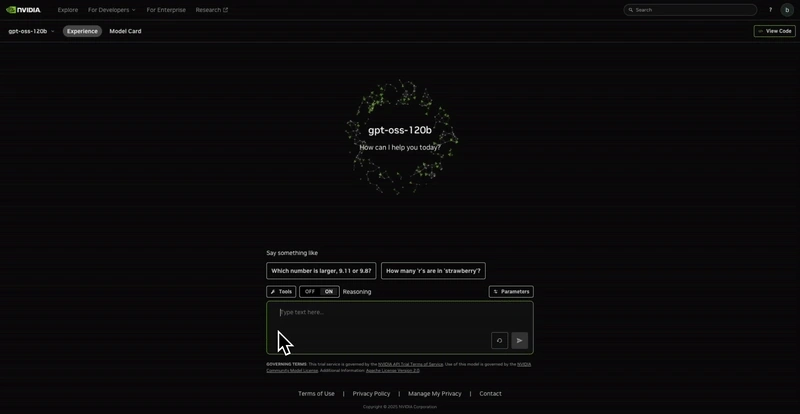Set Reasoning toggle to OFF

tap(310, 291)
